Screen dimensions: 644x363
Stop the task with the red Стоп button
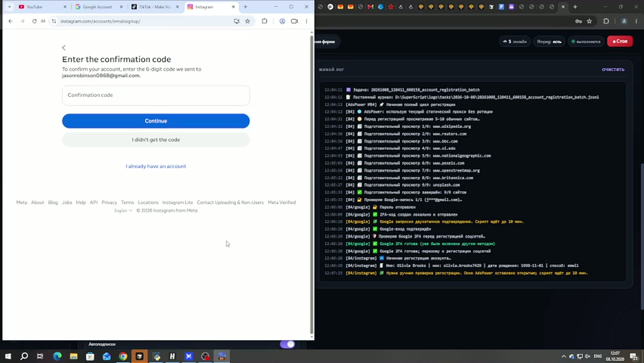coord(620,41)
